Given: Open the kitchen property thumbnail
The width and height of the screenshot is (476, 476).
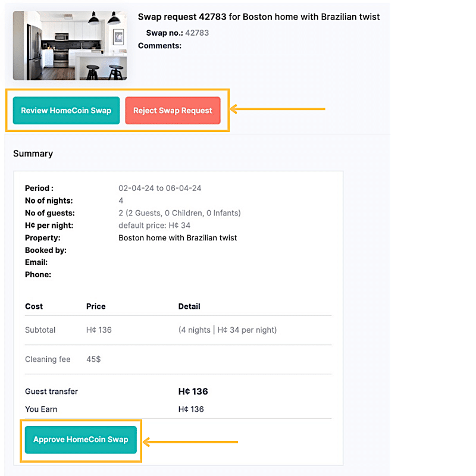Looking at the screenshot, I should tap(70, 46).
